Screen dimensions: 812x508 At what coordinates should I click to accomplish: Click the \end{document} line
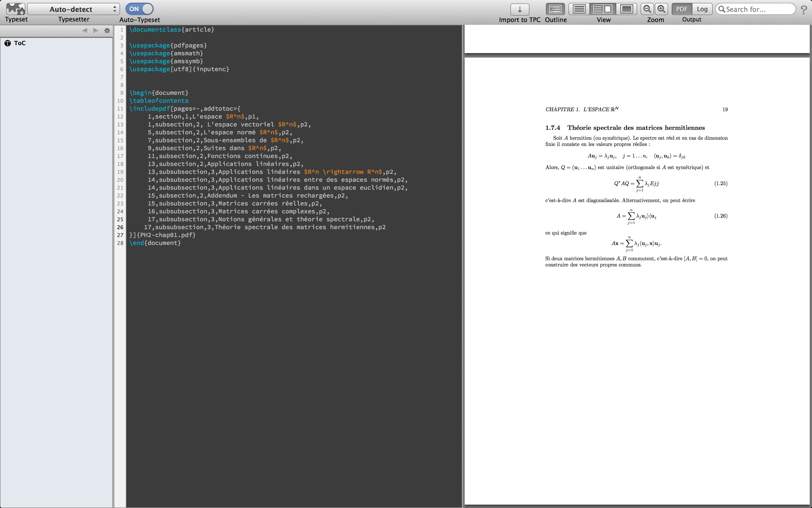(x=155, y=243)
